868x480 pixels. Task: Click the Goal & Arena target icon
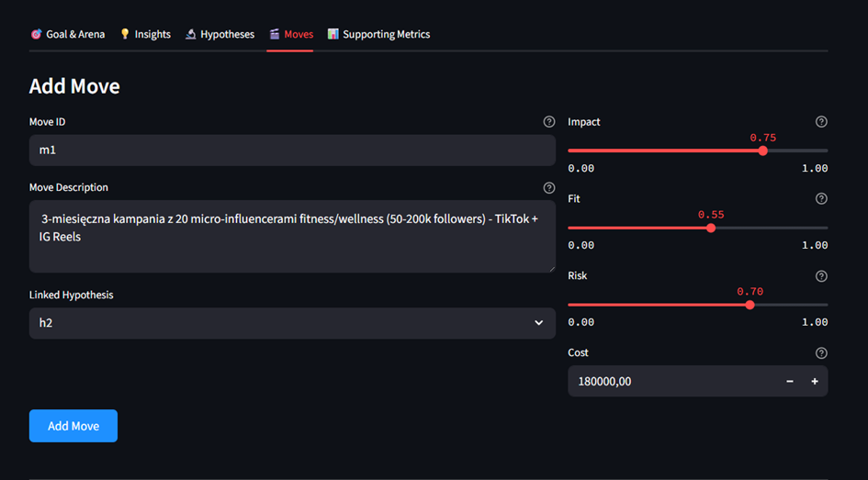tap(36, 34)
